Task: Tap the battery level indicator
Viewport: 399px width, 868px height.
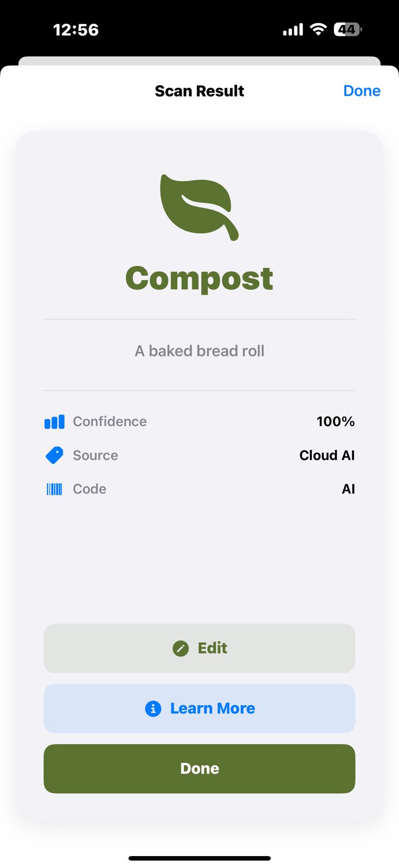Action: click(x=347, y=29)
